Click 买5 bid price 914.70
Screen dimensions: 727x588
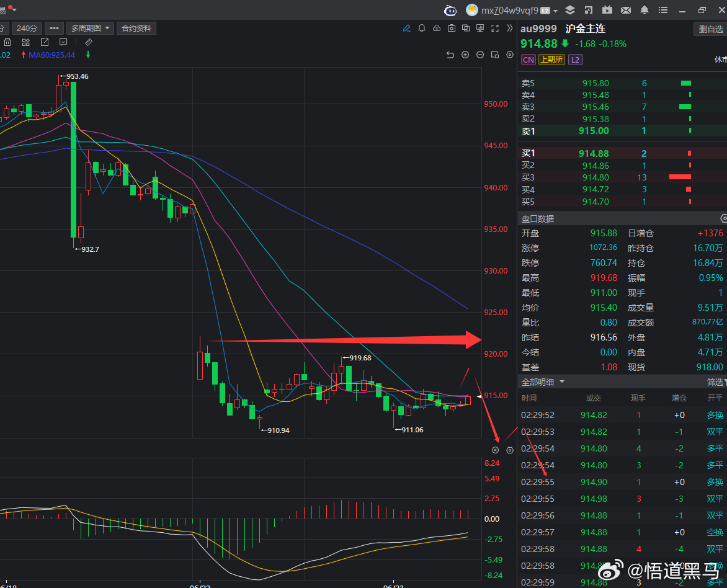tap(595, 202)
